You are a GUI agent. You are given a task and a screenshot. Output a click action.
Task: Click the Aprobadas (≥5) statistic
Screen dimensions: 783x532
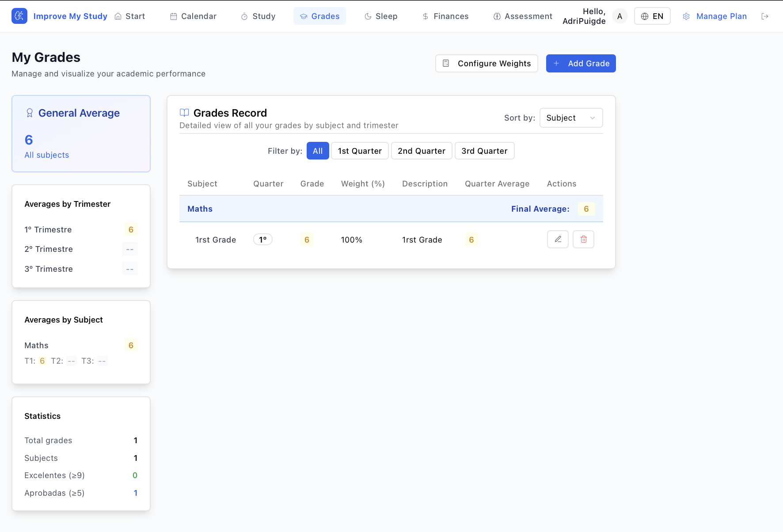point(81,493)
